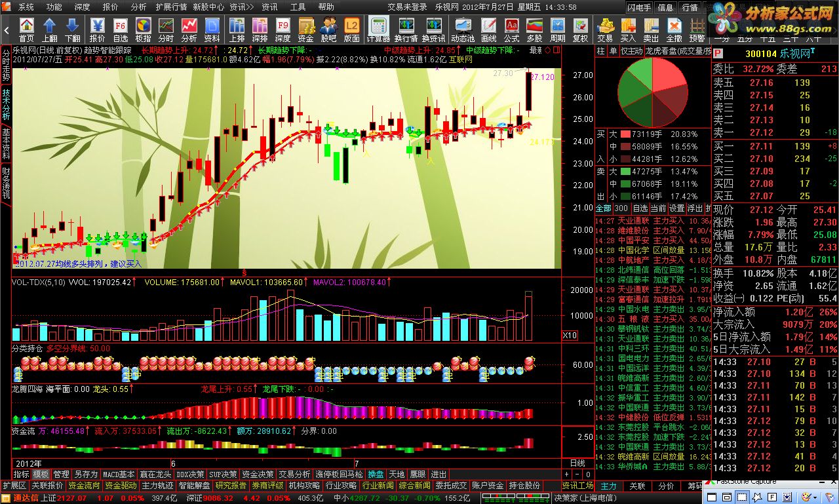839x504 pixels.
Task: Click the 周期 period icon
Action: (558, 30)
